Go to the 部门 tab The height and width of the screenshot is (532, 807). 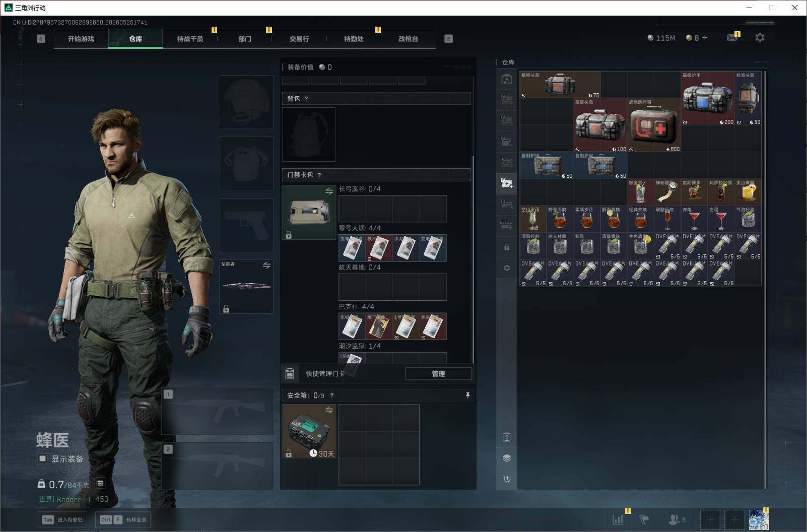tap(245, 39)
